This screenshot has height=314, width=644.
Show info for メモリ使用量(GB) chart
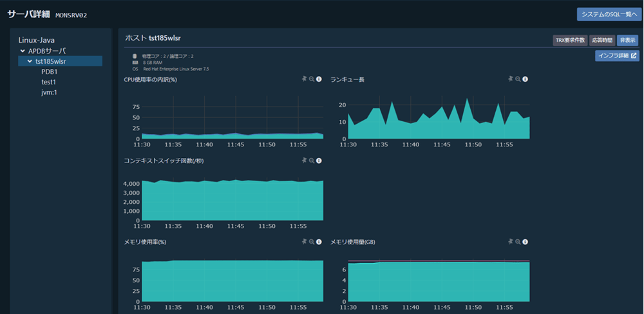(526, 242)
